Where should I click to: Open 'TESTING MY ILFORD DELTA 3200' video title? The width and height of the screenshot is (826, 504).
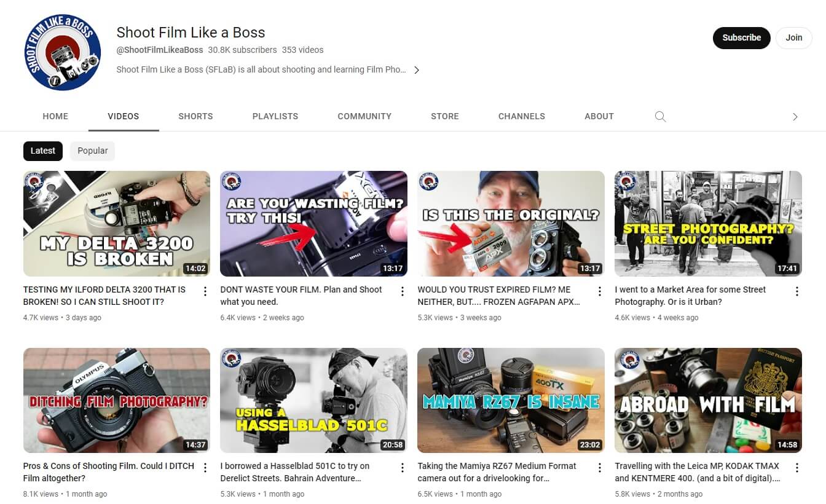[x=104, y=296]
